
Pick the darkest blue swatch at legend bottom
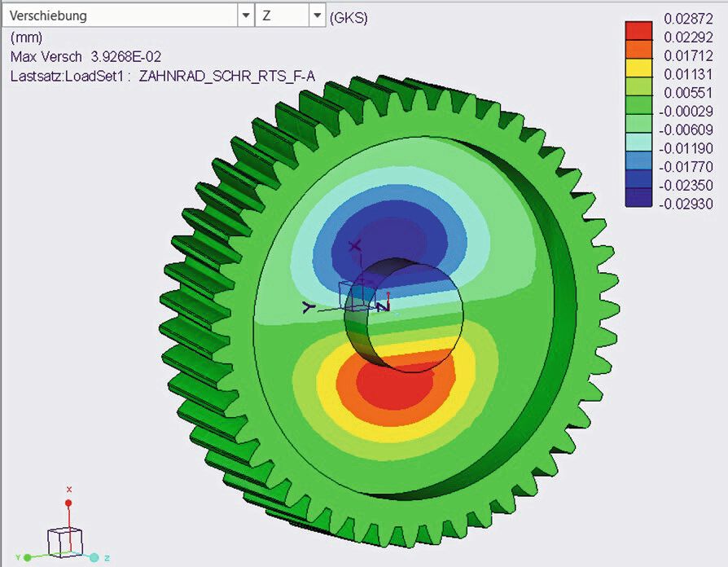tap(638, 197)
